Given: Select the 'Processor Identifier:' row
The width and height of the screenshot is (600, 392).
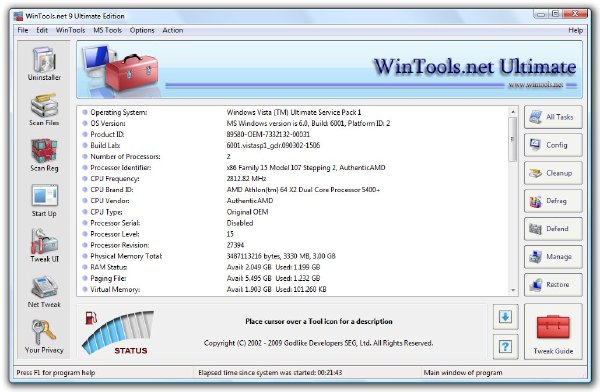Looking at the screenshot, I should click(x=294, y=168).
